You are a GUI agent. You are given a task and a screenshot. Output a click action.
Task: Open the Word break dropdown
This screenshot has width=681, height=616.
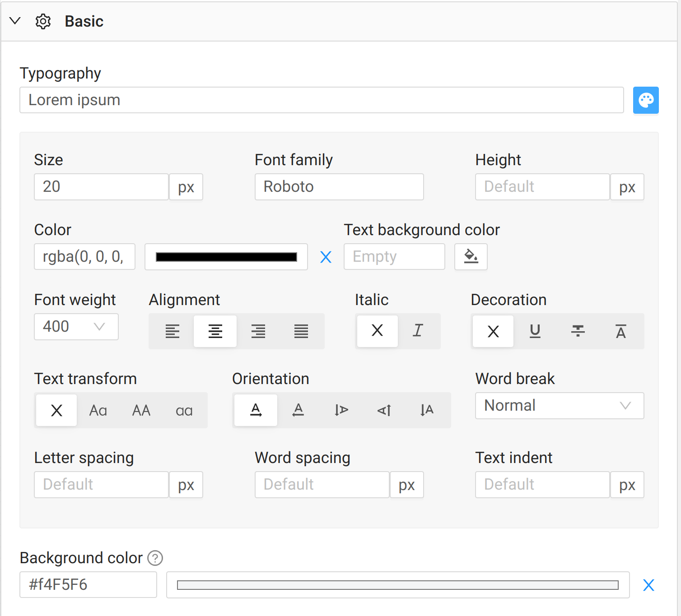point(559,406)
